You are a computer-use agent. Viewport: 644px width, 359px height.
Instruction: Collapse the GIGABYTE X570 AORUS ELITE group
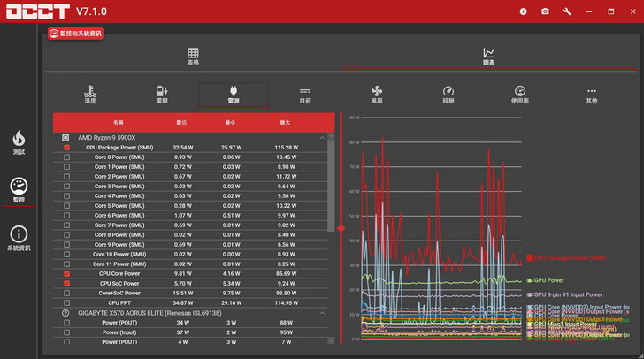[321, 313]
